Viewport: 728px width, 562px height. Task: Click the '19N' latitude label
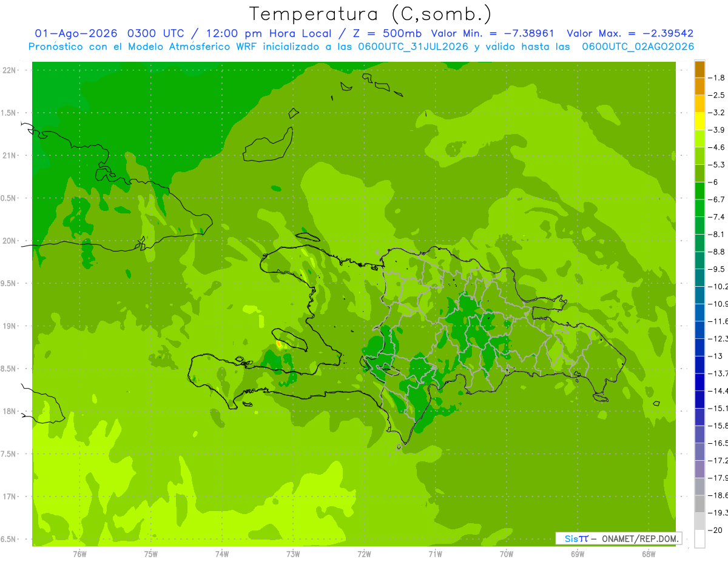(10, 326)
